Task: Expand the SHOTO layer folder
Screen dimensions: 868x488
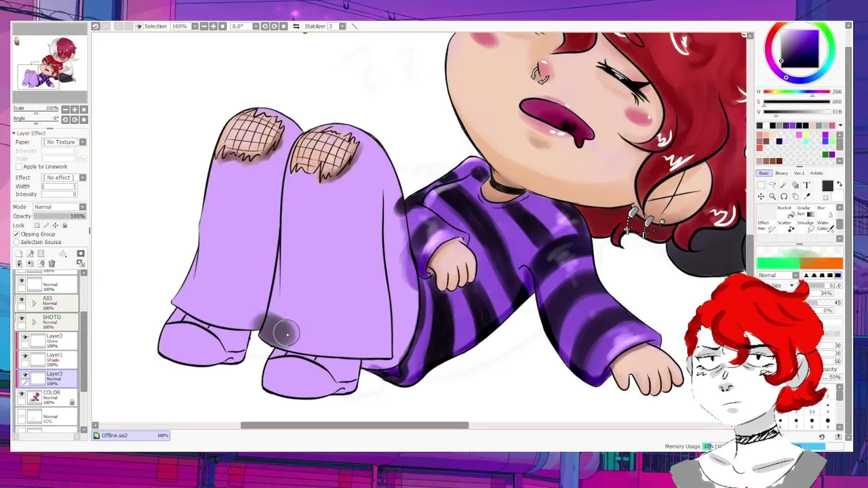Action: coord(34,323)
